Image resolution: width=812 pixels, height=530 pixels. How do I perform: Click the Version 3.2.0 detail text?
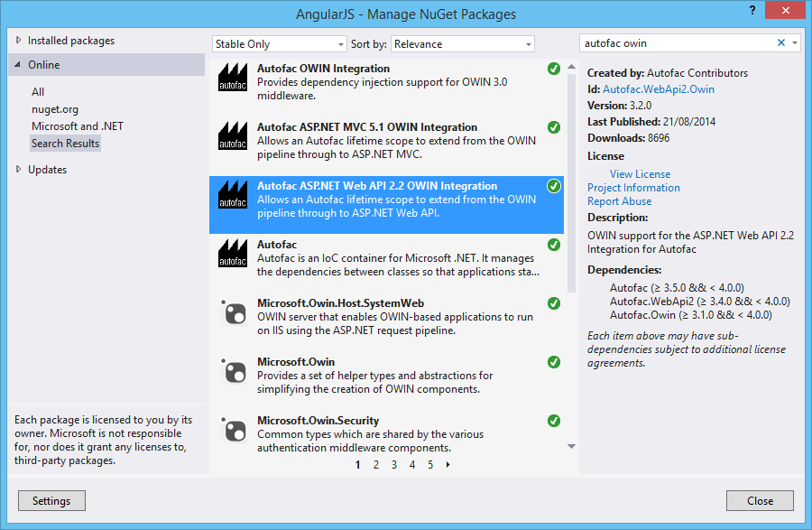tap(619, 105)
